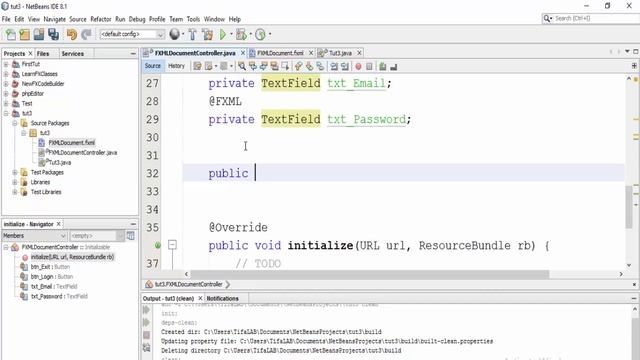This screenshot has width=640, height=360.
Task: Click red Start Macro Recording icon
Action: (x=358, y=66)
